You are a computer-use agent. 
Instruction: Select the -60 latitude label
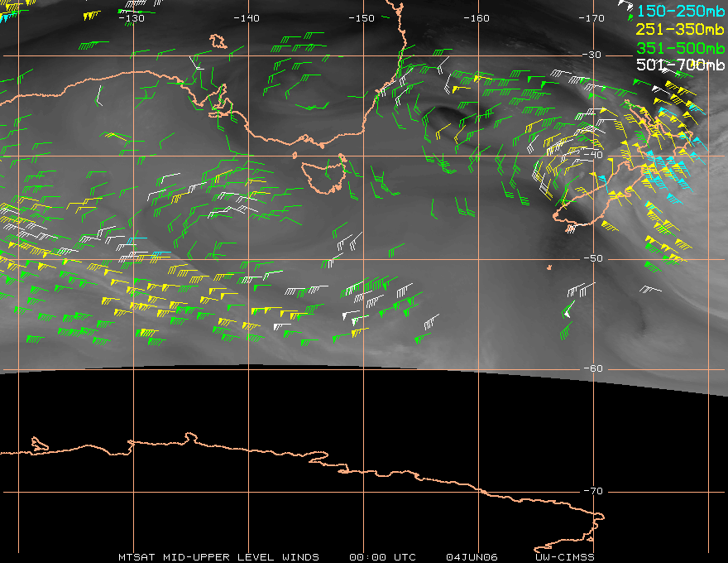[594, 368]
